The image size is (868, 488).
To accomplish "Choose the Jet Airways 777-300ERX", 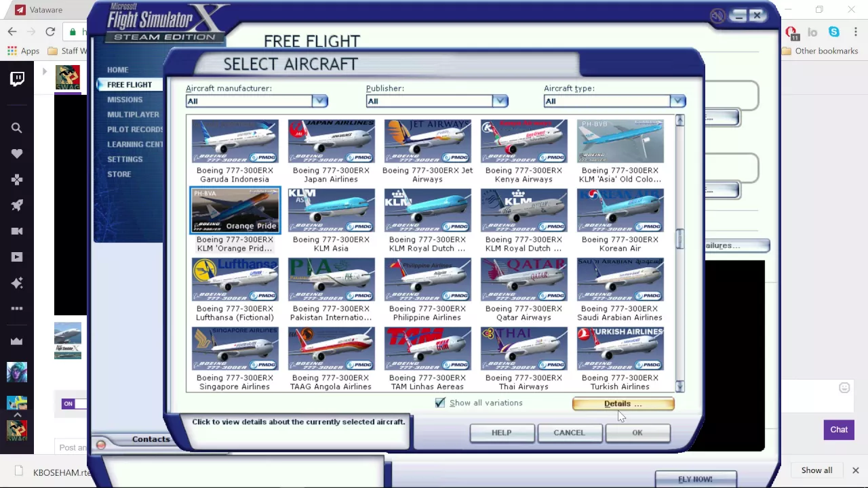I will pos(427,142).
